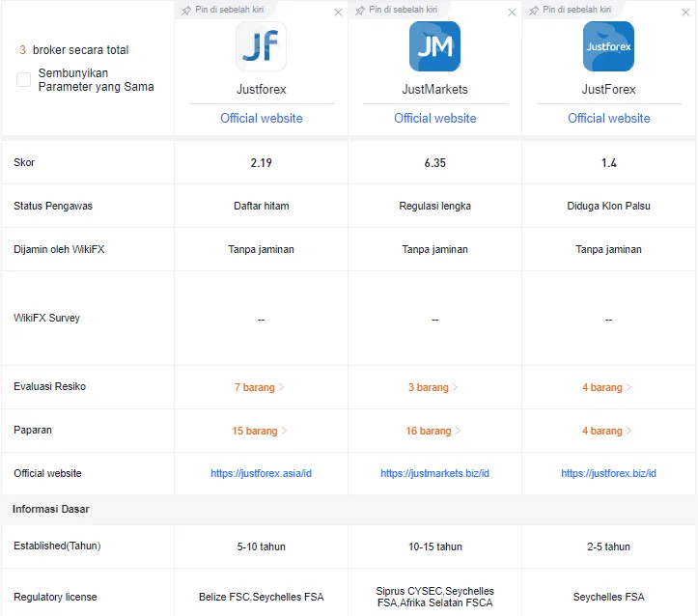
Task: Expand 16 barang exposure items
Action: (x=433, y=431)
